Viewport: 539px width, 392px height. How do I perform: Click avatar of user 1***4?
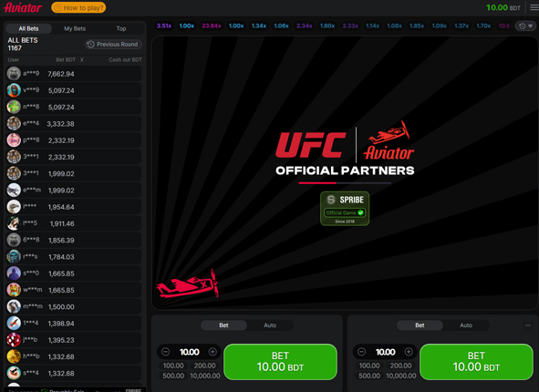pyautogui.click(x=14, y=324)
